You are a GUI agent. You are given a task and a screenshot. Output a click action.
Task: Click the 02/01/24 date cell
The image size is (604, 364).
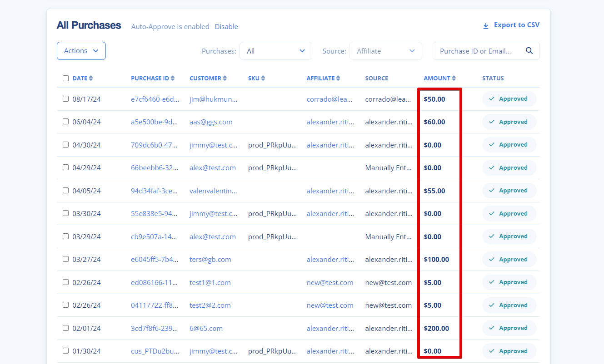pos(87,328)
